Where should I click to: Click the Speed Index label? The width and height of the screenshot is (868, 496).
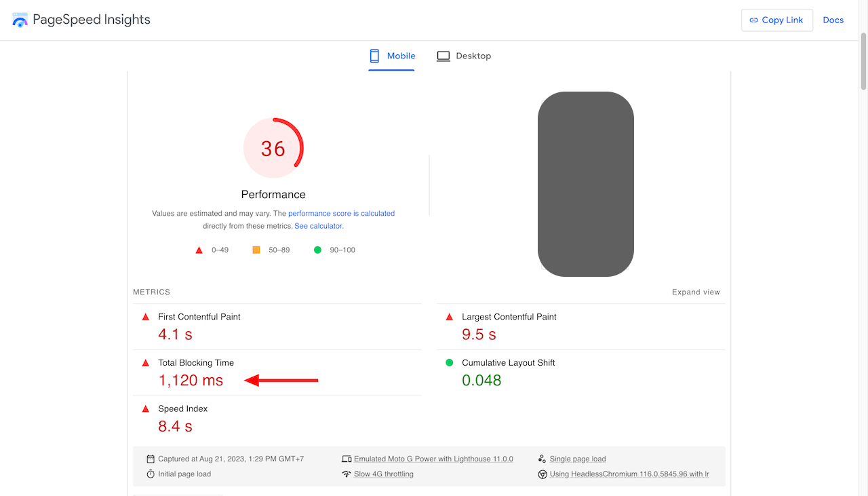(183, 409)
